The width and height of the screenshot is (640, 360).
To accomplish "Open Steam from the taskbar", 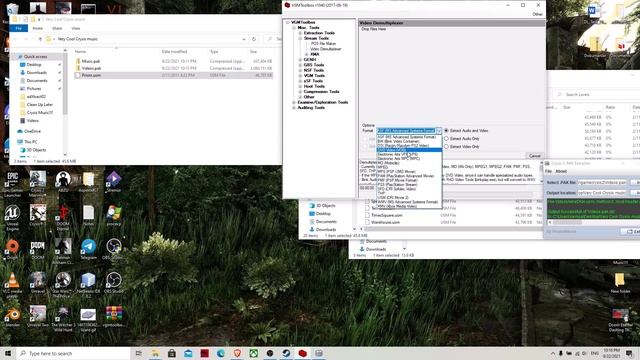I will (x=286, y=353).
